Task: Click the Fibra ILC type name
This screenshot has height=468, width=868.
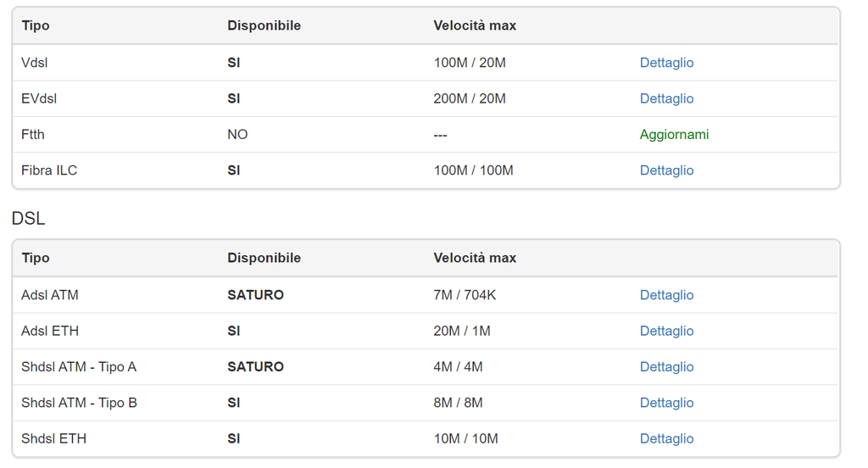Action: point(49,170)
